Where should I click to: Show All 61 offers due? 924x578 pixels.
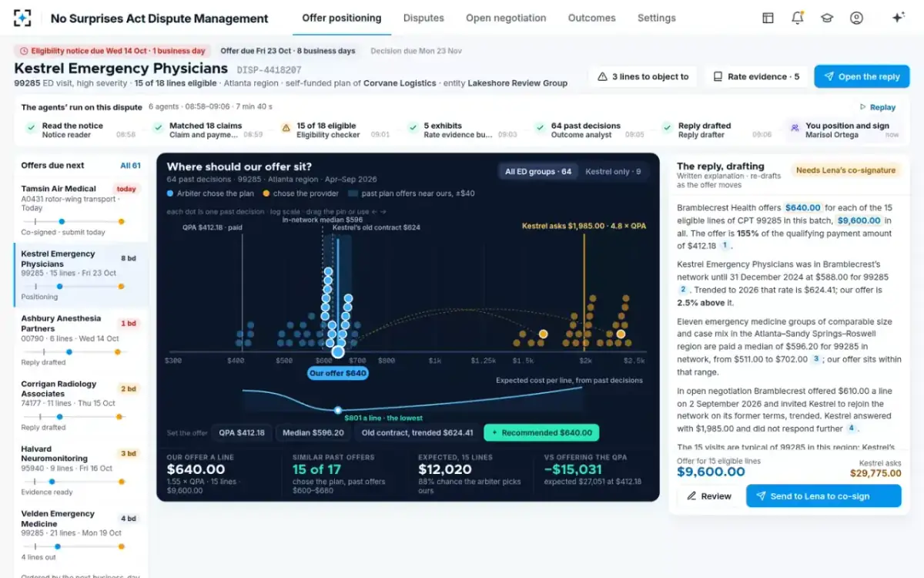pos(130,166)
